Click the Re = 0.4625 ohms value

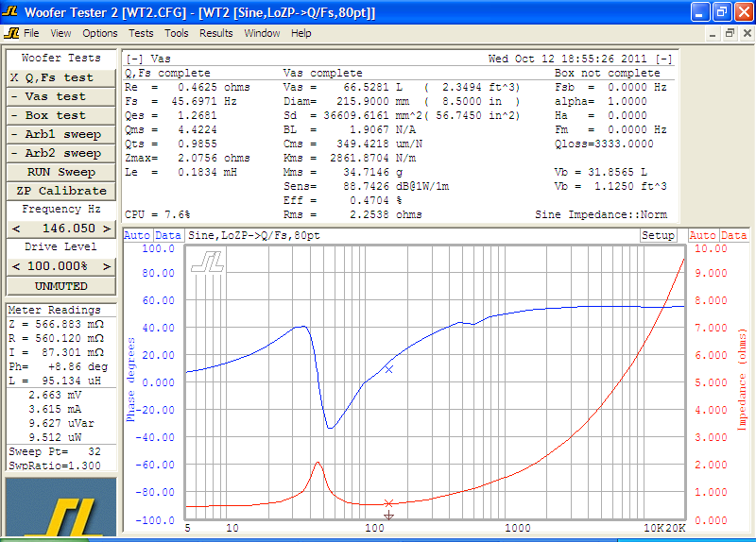point(187,87)
